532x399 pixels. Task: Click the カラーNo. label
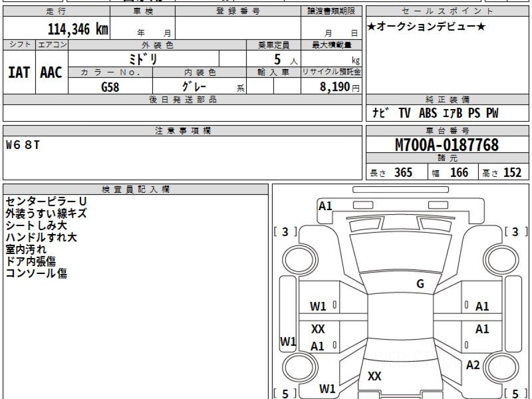pos(110,72)
